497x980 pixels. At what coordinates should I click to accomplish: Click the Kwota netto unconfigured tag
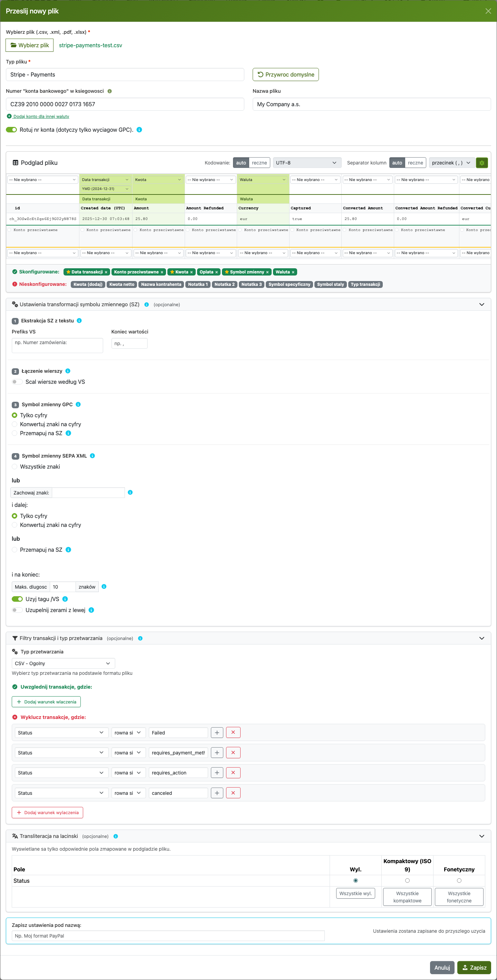(x=122, y=284)
